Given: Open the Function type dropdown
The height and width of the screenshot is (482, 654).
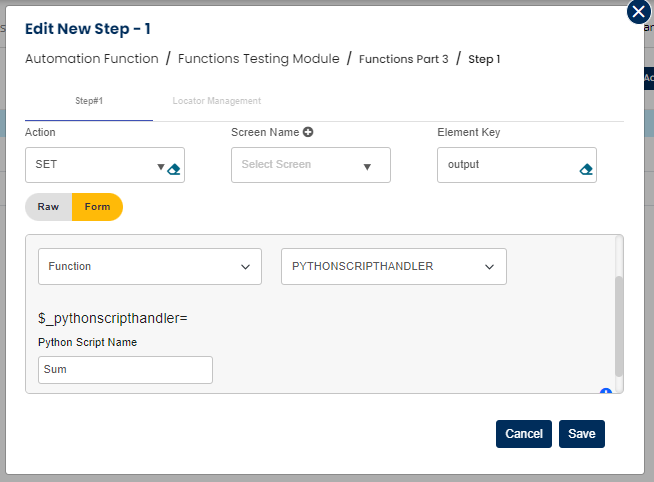Looking at the screenshot, I should pyautogui.click(x=149, y=267).
